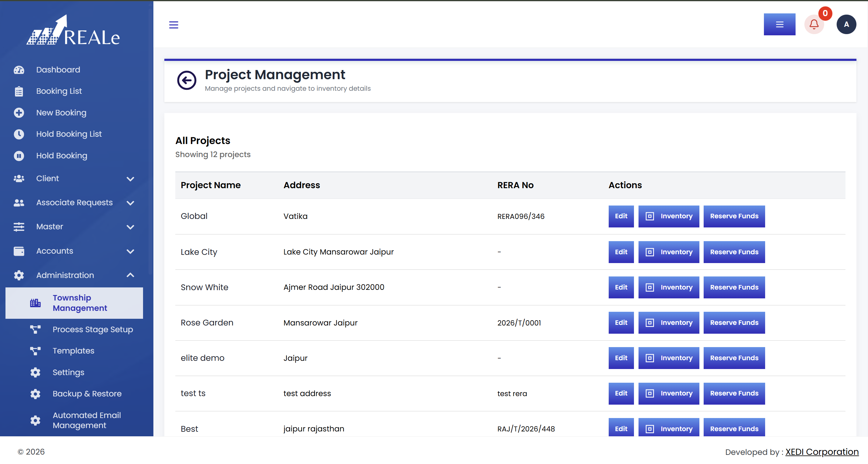Click the Project Name column header
Image resolution: width=868 pixels, height=464 pixels.
211,185
